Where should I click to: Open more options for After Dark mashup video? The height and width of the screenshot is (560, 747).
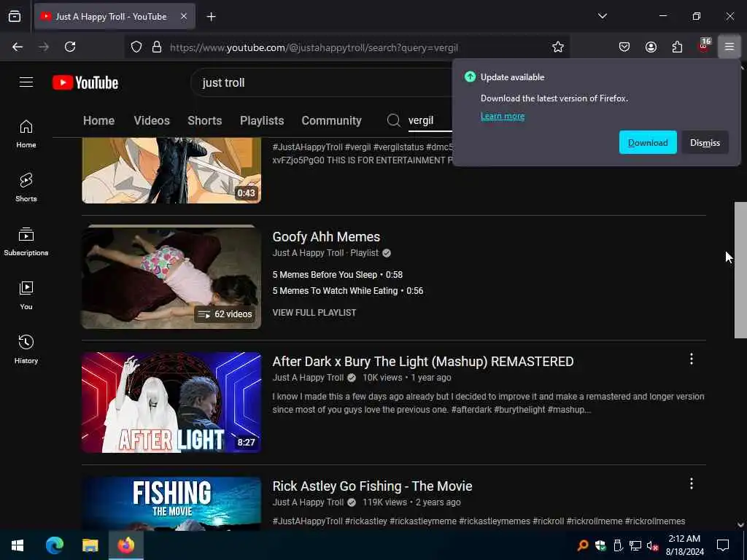point(692,359)
